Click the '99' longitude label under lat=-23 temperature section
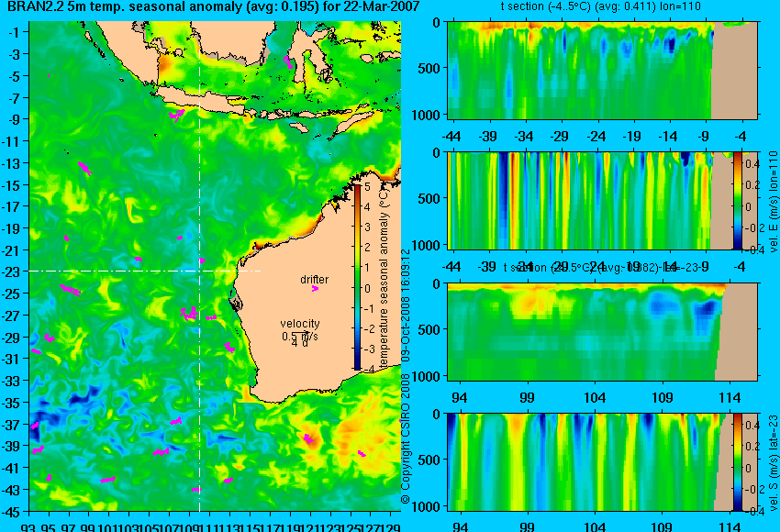Viewport: 780px width, 532px height. (527, 398)
